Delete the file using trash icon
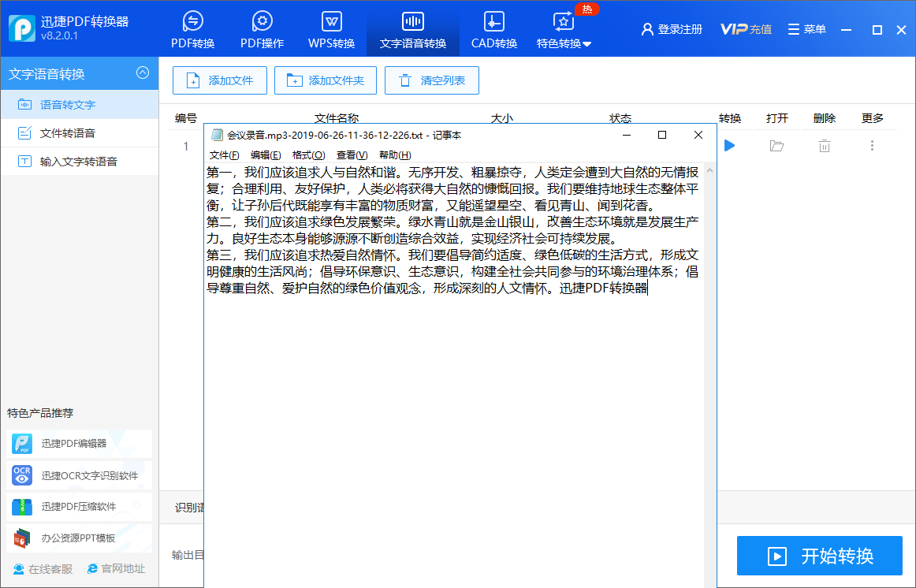This screenshot has width=916, height=588. tap(825, 146)
